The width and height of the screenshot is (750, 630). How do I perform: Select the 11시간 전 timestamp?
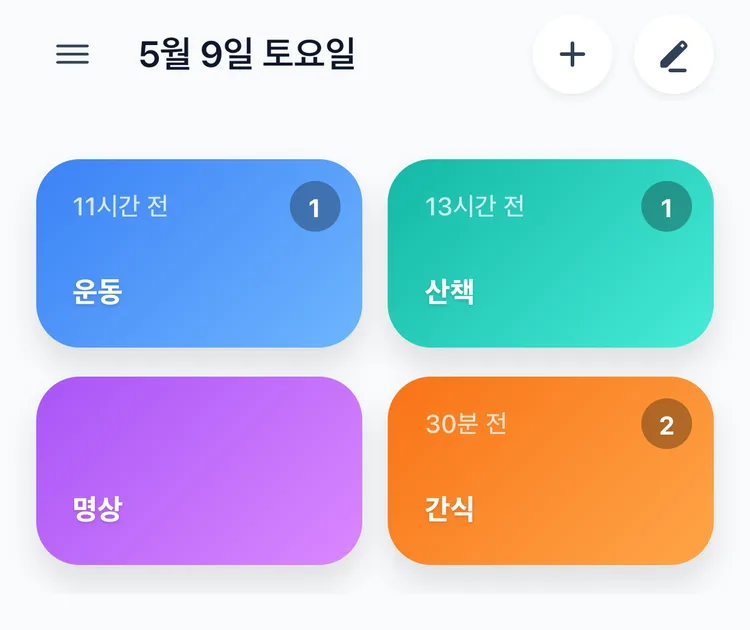(x=120, y=207)
